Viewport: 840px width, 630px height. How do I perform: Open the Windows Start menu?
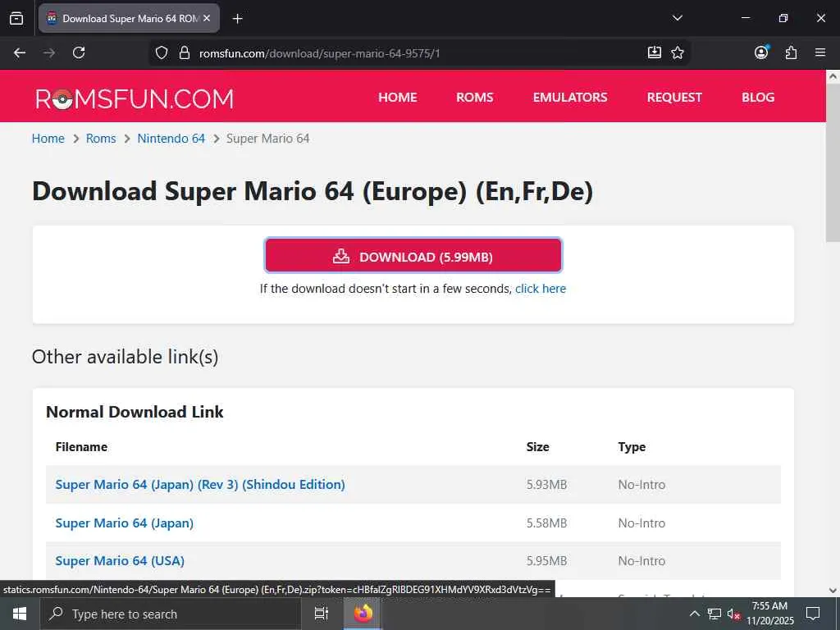pos(20,614)
